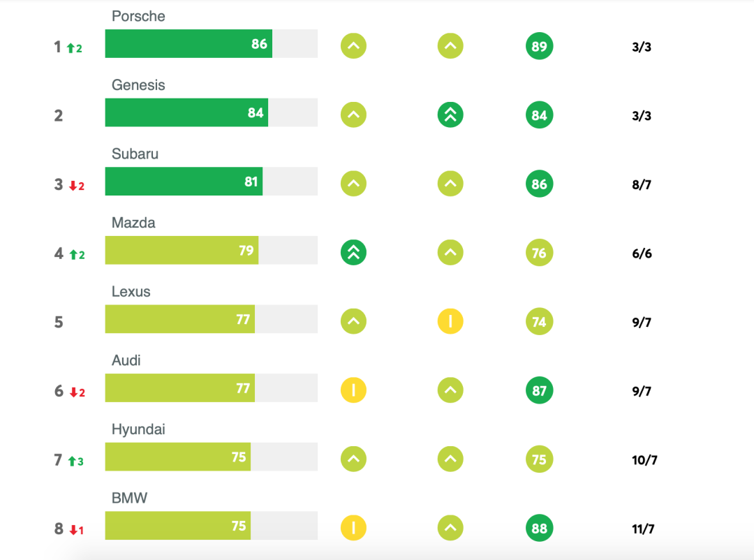Viewport: 754px width, 560px height.
Task: Click BMW's green 88 score circle
Action: [x=539, y=528]
